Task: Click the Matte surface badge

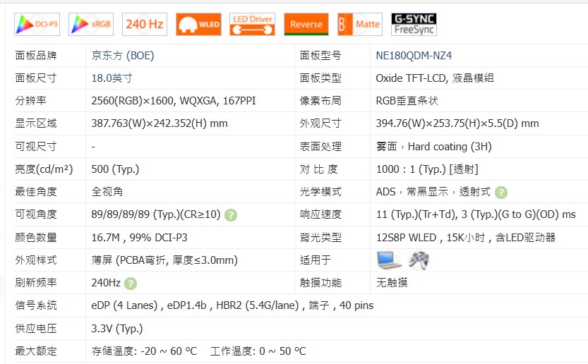Action: click(360, 24)
